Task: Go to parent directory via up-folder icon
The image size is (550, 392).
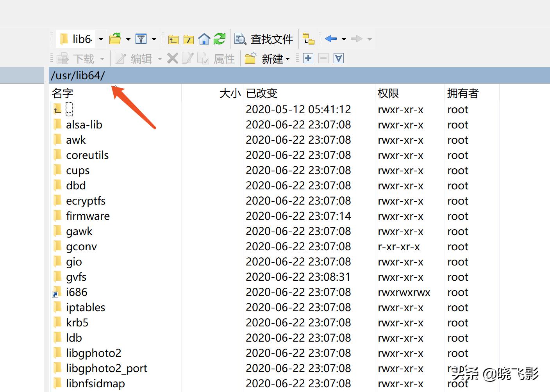Action: [x=173, y=39]
